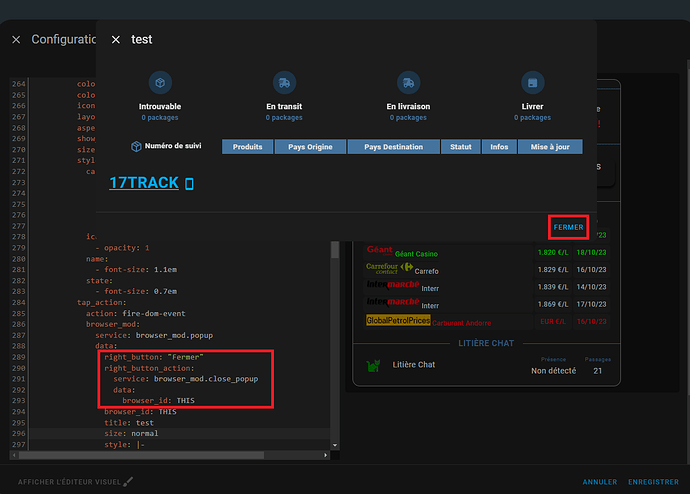Click code line 'style: |-'
The height and width of the screenshot is (494, 690).
[x=125, y=445]
